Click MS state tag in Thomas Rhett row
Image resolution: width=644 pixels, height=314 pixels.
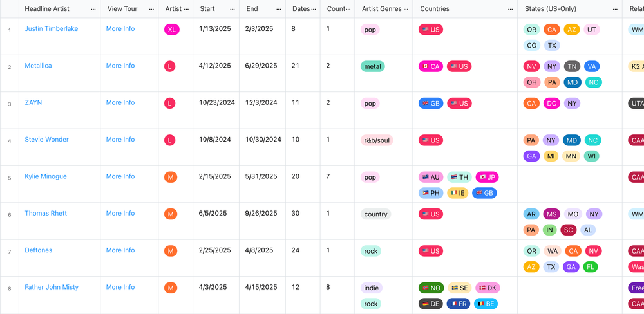552,214
